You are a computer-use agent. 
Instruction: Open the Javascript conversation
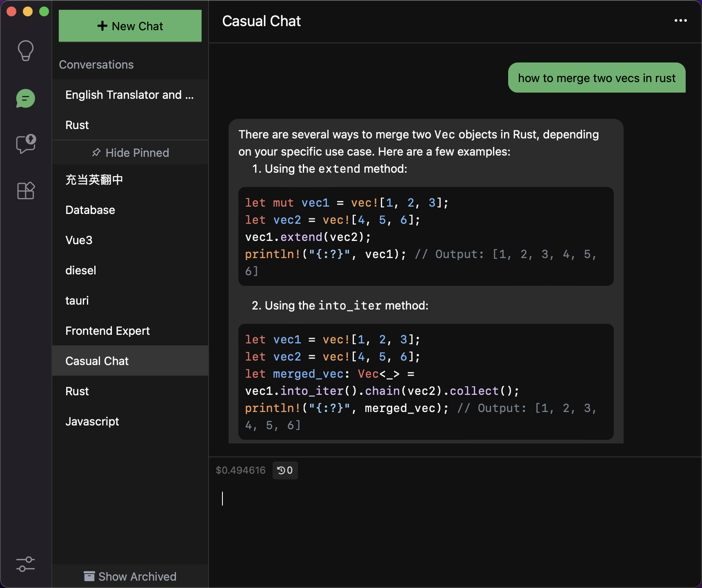pos(92,421)
